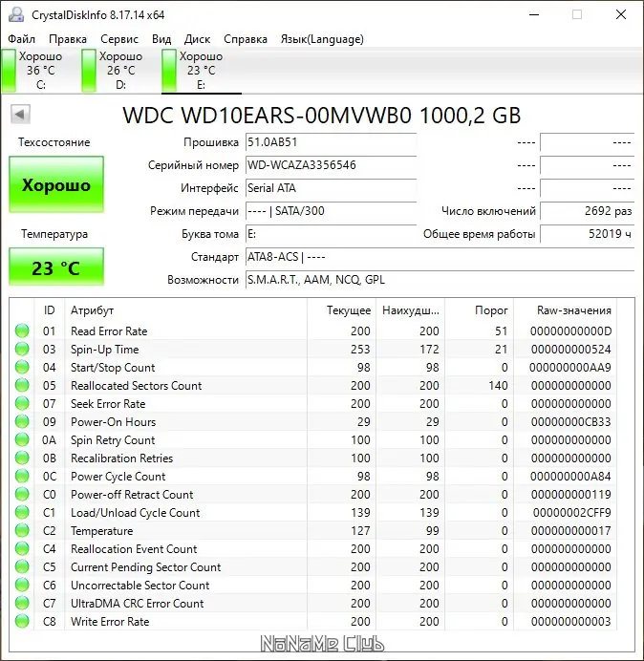Click green status icon for Spin-Up Time

point(22,349)
